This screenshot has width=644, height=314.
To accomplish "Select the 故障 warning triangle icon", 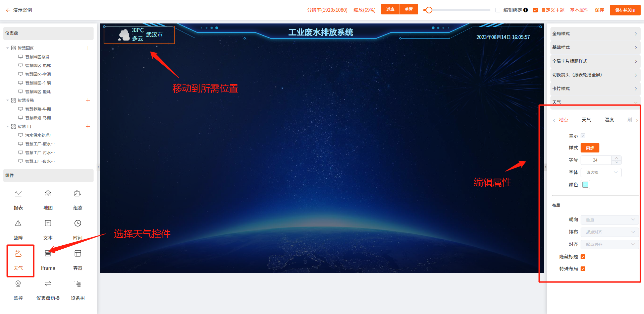I will pyautogui.click(x=18, y=224).
